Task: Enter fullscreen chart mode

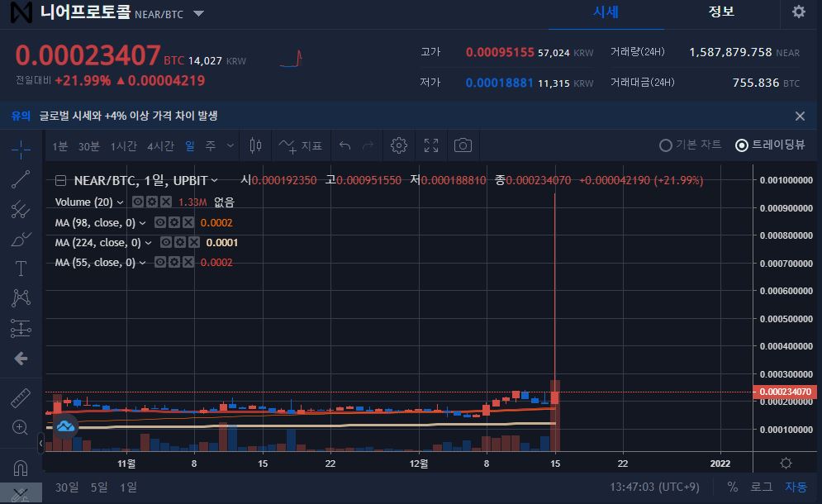Action: 431,145
